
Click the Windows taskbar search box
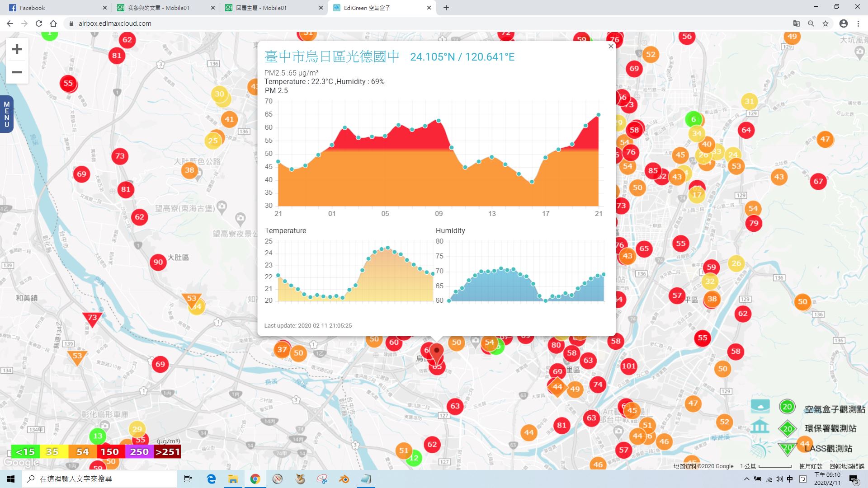click(99, 479)
